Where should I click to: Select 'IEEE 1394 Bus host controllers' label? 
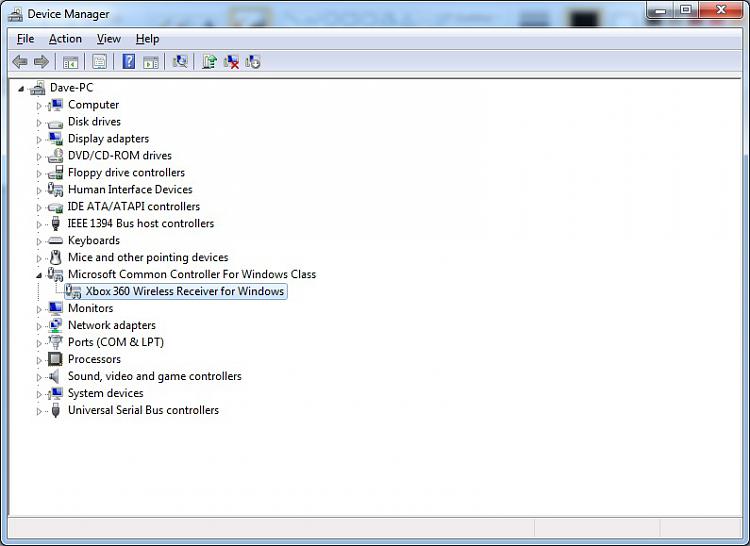[141, 223]
